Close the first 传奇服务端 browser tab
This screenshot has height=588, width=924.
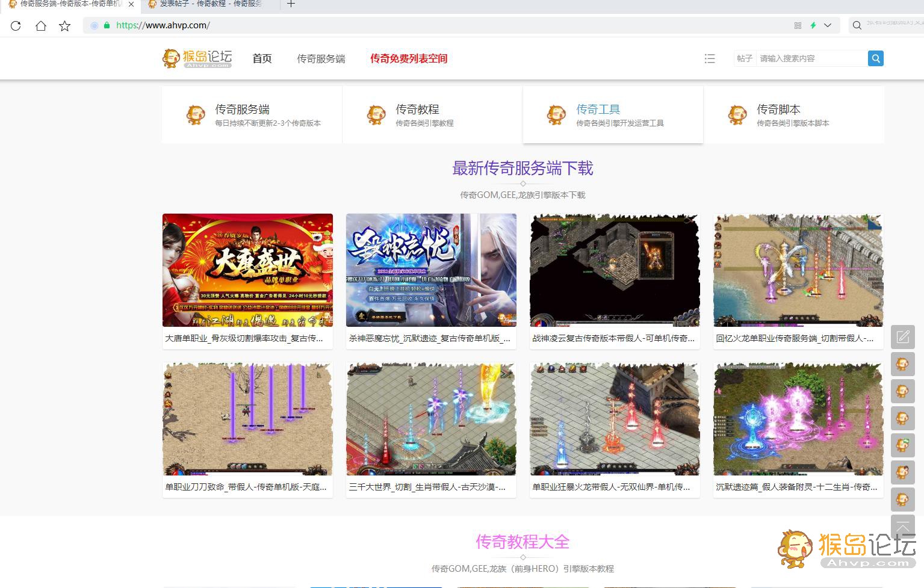(131, 4)
